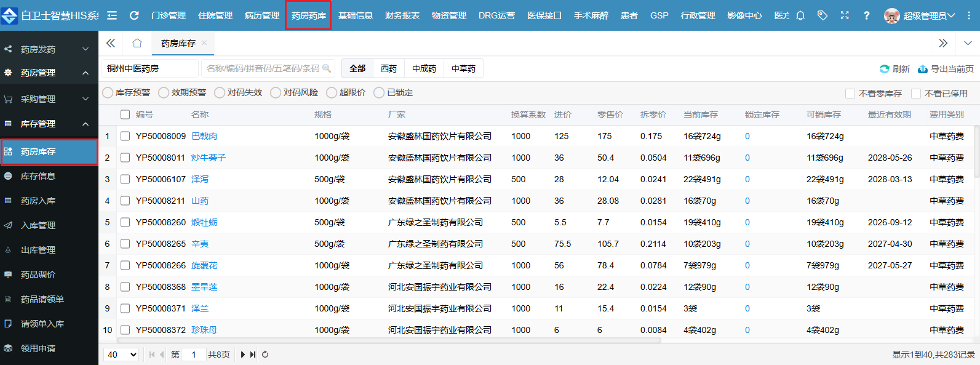Open the page size dropdown showing 40

click(x=121, y=355)
